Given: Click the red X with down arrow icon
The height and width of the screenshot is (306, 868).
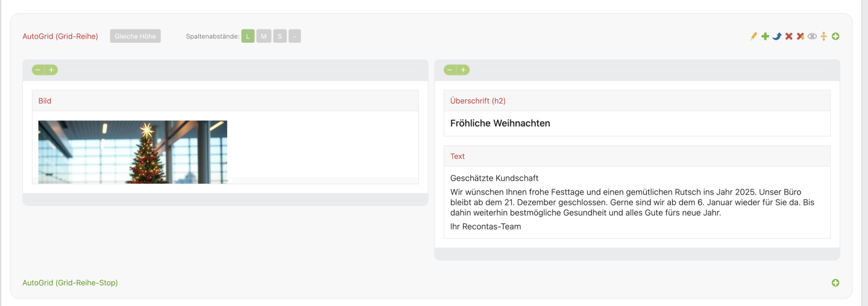Looking at the screenshot, I should tap(800, 37).
